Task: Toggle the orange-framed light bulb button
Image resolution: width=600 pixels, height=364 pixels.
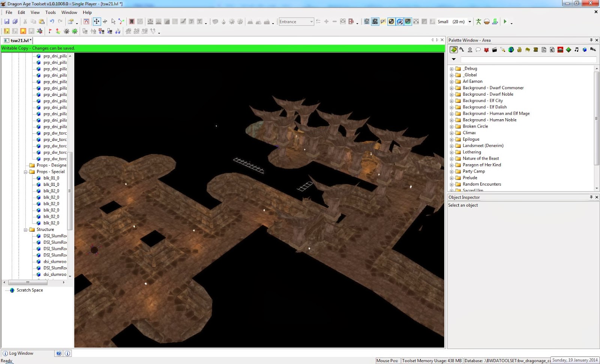Action: [23, 31]
